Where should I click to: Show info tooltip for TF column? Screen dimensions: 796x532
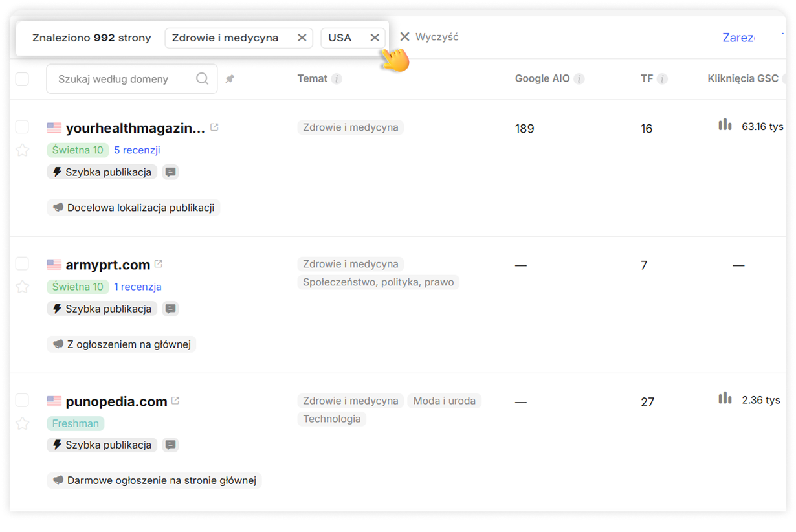[x=662, y=79]
